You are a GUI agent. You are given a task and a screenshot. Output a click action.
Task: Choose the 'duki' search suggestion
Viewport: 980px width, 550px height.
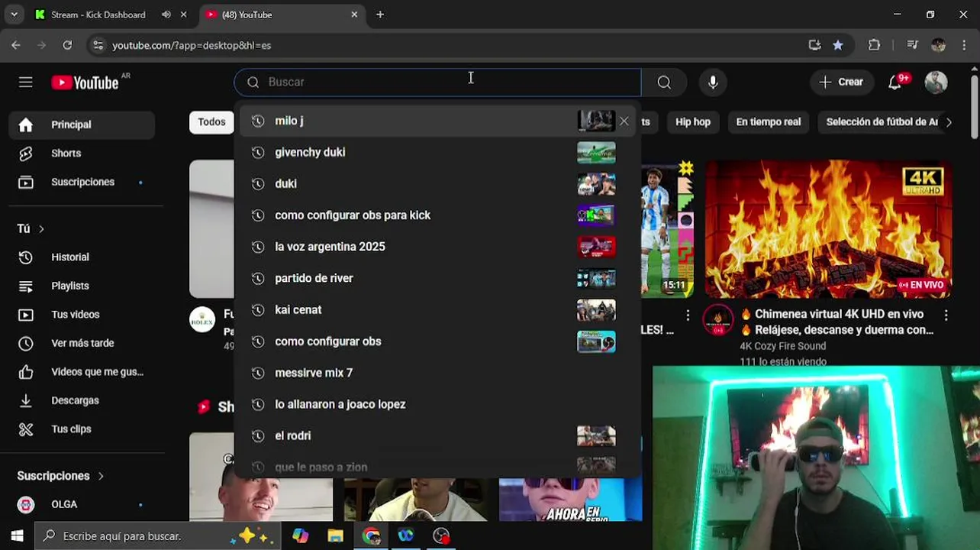[x=437, y=184]
